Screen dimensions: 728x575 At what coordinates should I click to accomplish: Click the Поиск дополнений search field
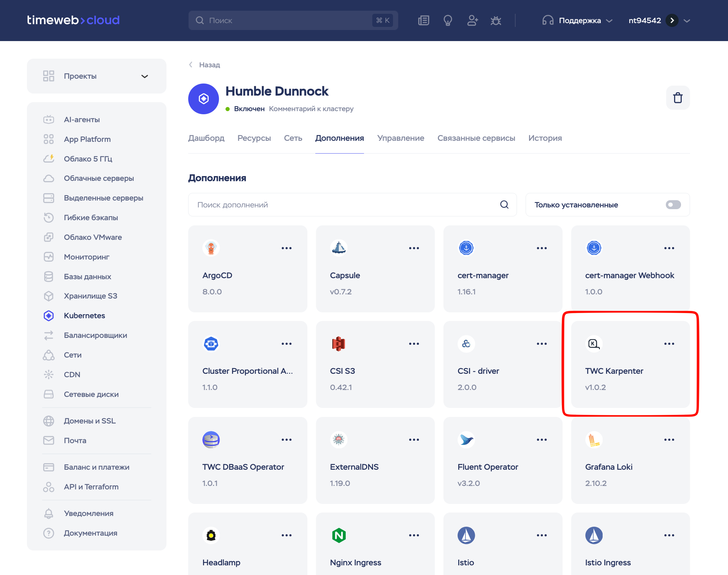345,205
